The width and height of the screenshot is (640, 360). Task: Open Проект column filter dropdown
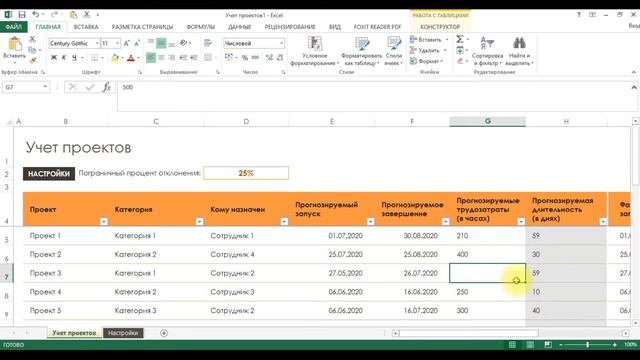[x=104, y=221]
